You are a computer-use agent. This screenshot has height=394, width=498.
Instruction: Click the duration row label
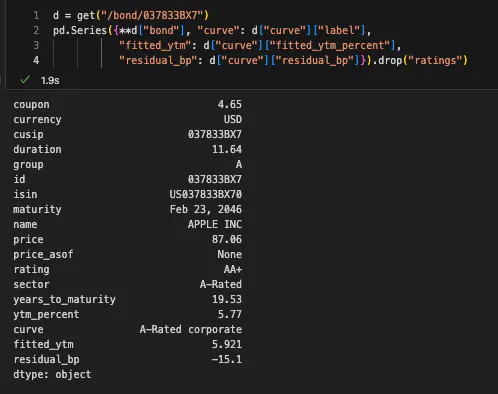point(37,149)
